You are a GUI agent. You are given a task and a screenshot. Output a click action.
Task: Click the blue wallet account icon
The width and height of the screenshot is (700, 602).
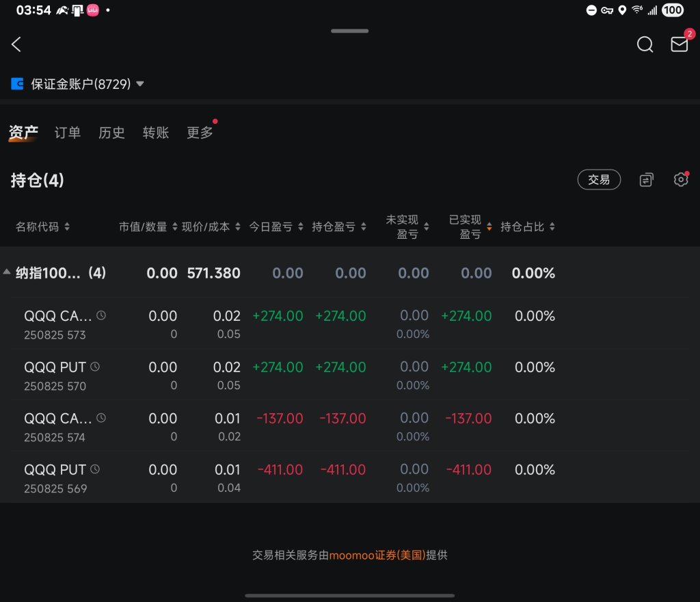click(17, 83)
